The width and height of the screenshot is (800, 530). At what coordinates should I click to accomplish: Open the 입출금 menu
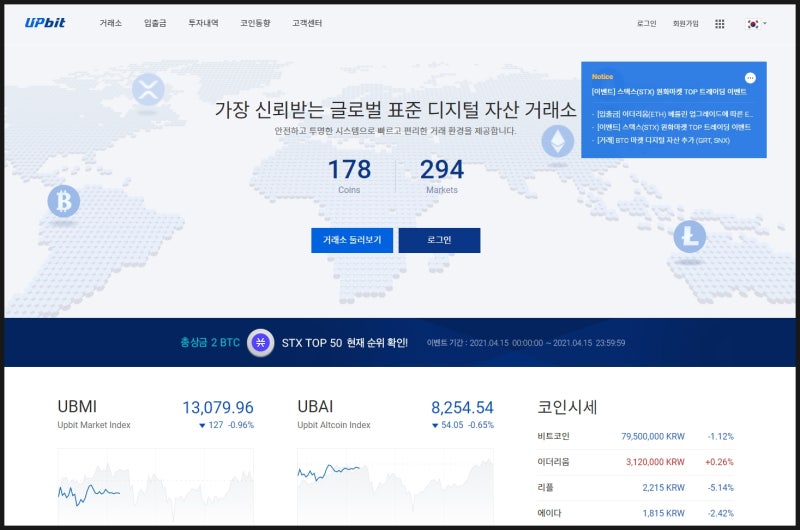click(x=155, y=23)
